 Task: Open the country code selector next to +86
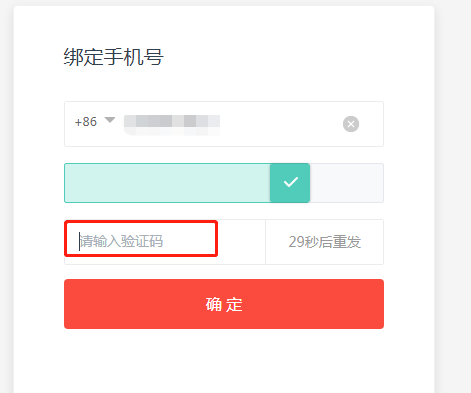pyautogui.click(x=110, y=120)
